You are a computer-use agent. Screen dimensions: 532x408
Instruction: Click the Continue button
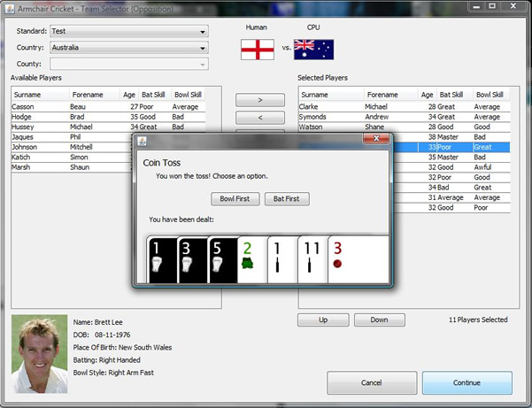point(467,383)
